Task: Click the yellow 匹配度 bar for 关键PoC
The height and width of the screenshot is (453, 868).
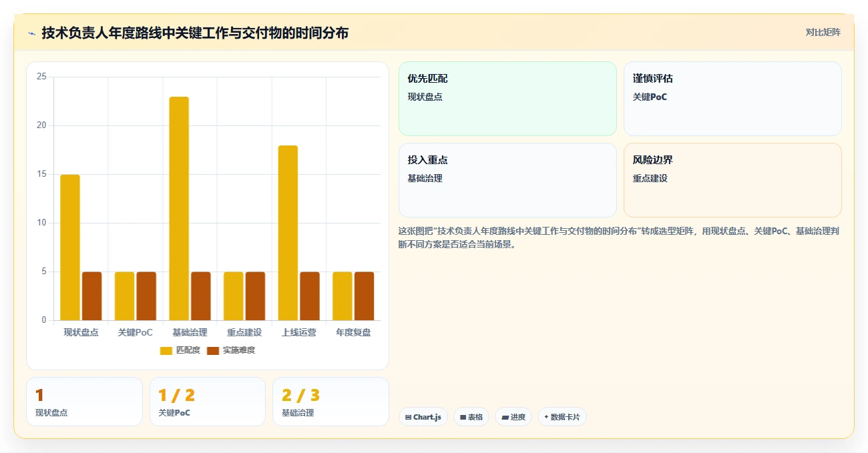Action: (124, 296)
